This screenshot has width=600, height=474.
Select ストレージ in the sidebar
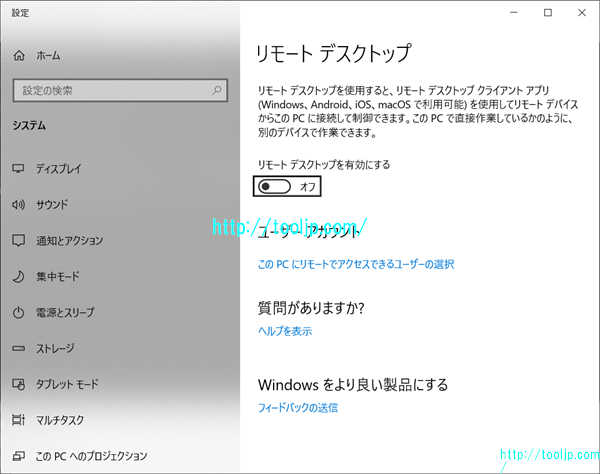(55, 349)
